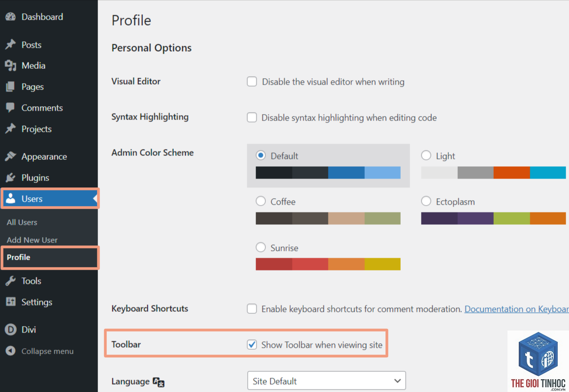The width and height of the screenshot is (569, 392).
Task: Click Collapse menu text
Action: (48, 351)
